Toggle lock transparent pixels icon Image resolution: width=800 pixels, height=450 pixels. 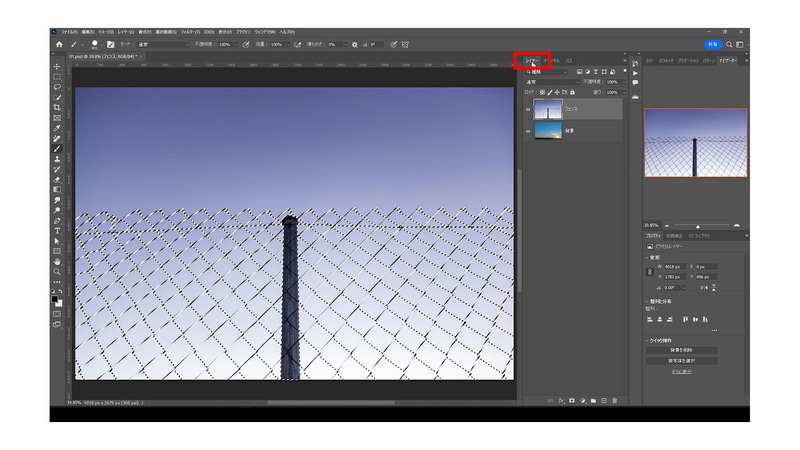542,92
